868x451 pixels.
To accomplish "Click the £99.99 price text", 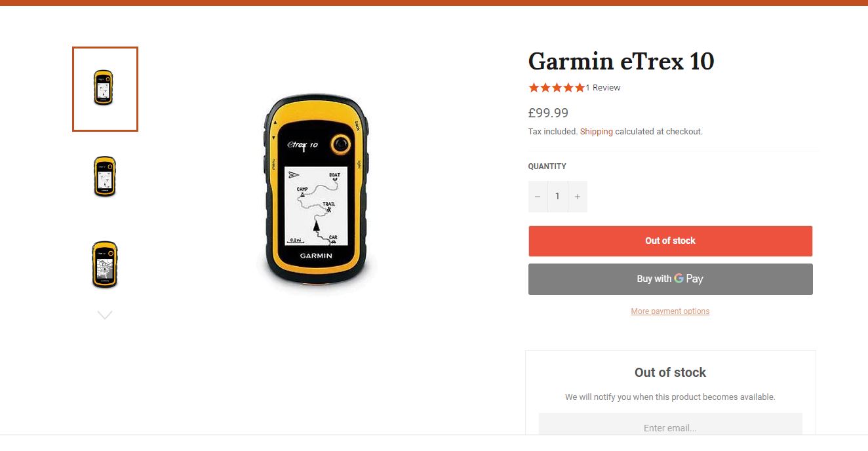I will tap(549, 113).
